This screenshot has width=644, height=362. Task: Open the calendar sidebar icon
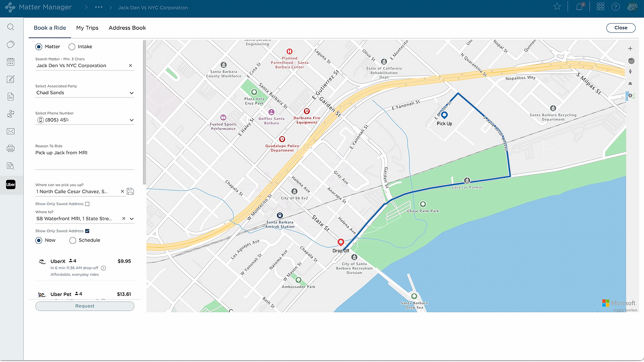click(11, 62)
